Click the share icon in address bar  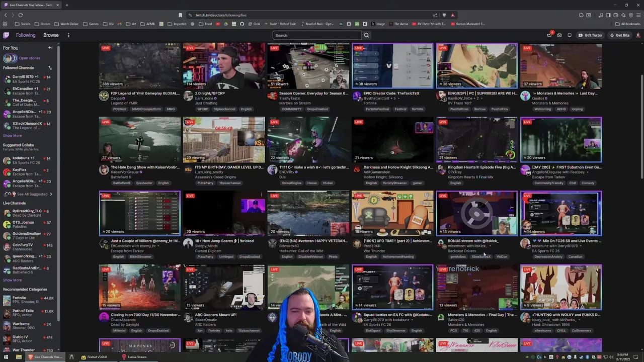[x=435, y=15]
